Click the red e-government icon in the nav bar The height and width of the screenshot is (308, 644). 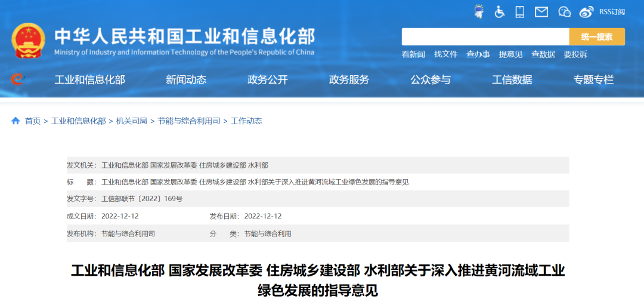click(x=18, y=79)
